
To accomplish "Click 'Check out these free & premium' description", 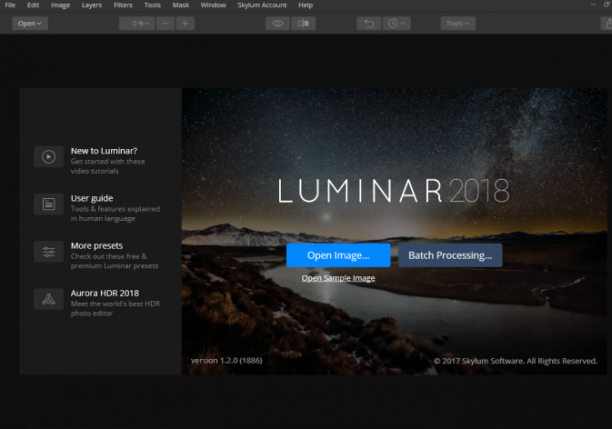I will click(114, 261).
